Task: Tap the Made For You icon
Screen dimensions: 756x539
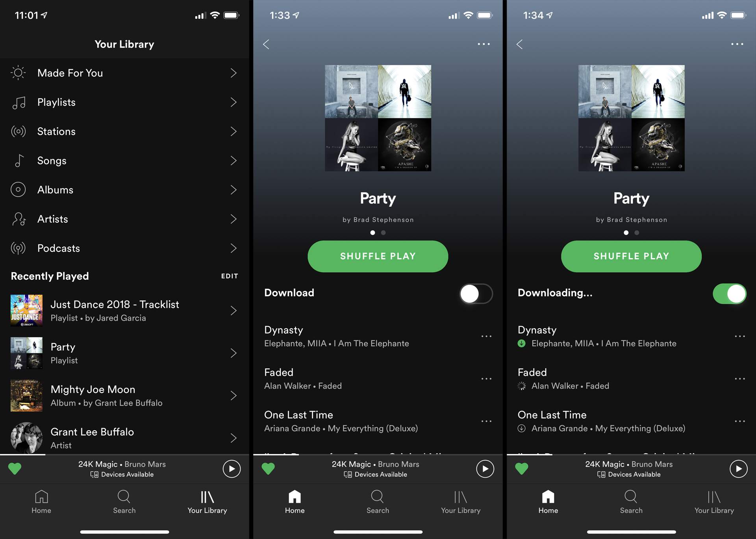Action: click(17, 72)
